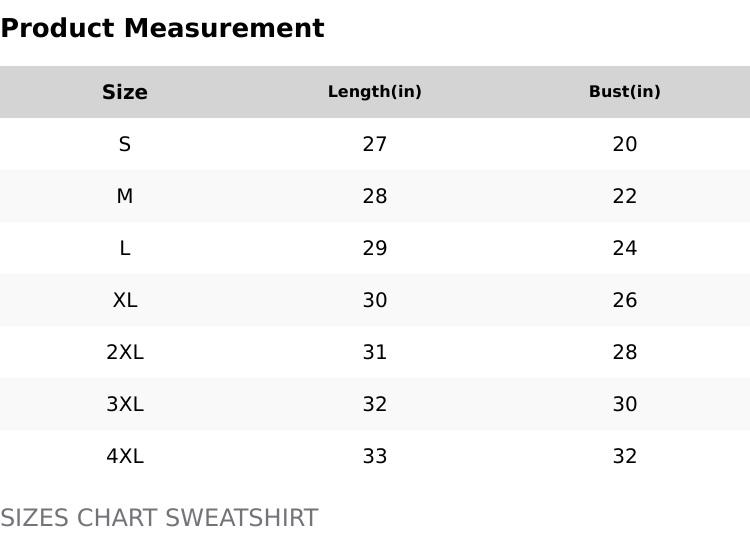Screen dimensions: 750x554
Task: Click the Length(in) column header
Action: [375, 92]
